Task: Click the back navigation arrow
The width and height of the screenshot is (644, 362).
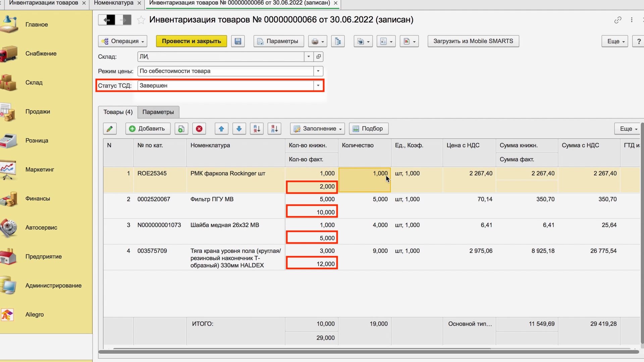Action: pos(107,20)
